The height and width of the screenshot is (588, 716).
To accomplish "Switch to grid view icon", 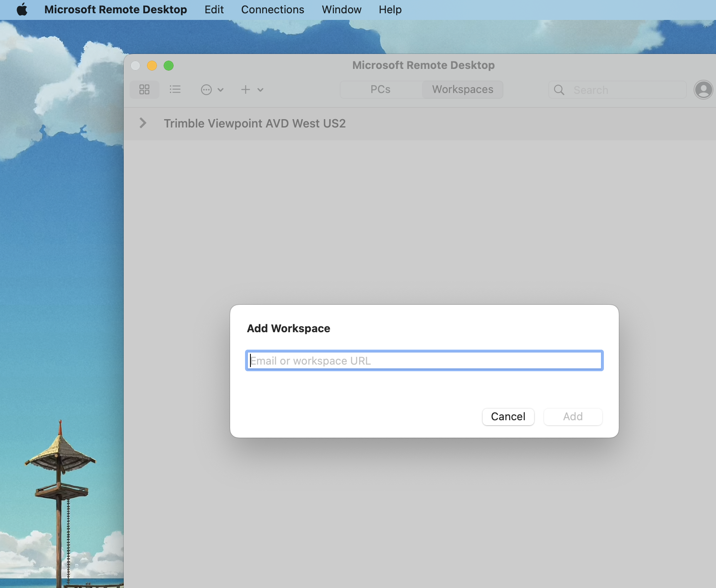I will [145, 90].
